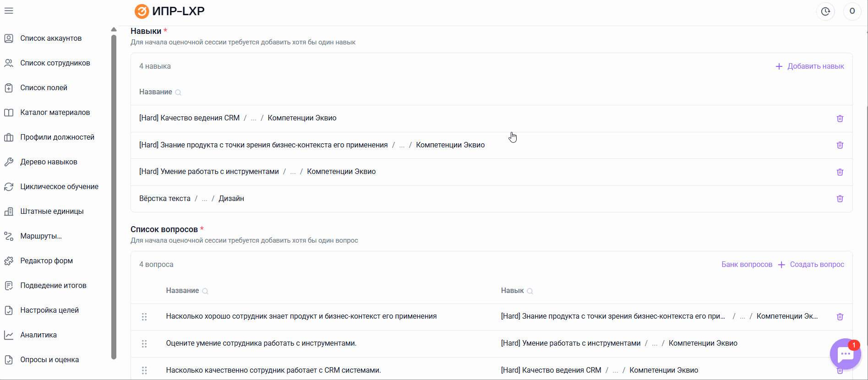Open the user profile avatar 'O'

tap(852, 11)
